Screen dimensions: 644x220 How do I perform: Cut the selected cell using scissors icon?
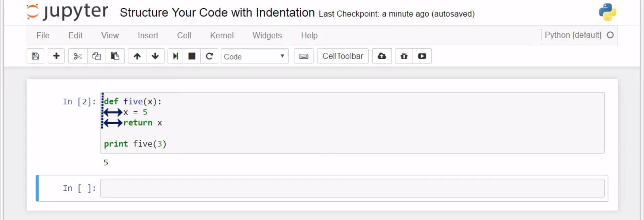77,56
